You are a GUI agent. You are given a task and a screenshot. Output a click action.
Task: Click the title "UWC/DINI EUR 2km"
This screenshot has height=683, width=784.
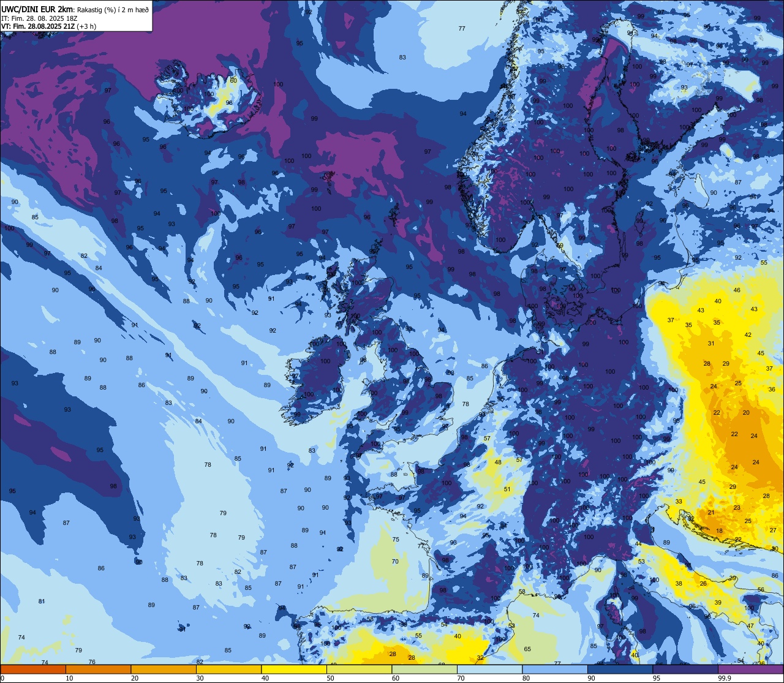click(36, 9)
